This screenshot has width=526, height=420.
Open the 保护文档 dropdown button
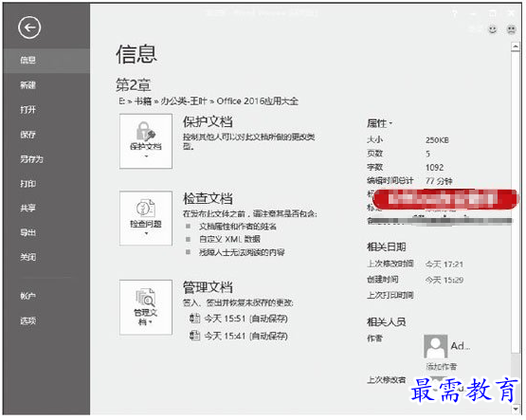coord(146,141)
